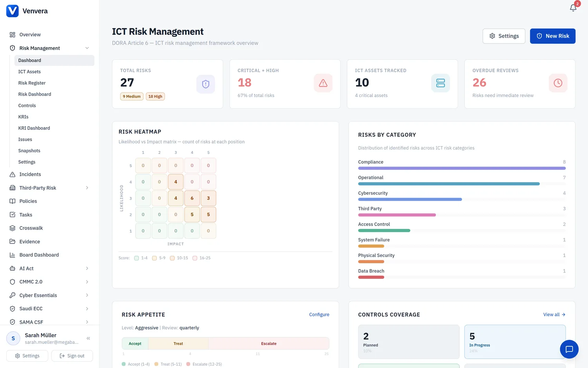This screenshot has height=368, width=588.
Task: Click the Tasks checkbox icon
Action: 13,215
